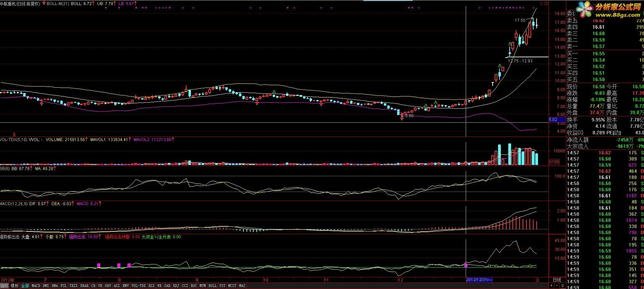Image resolution: width=644 pixels, height=289 pixels.
Task: Click the red arrow icon before BOLL-M(21)
Action: click(x=44, y=3)
